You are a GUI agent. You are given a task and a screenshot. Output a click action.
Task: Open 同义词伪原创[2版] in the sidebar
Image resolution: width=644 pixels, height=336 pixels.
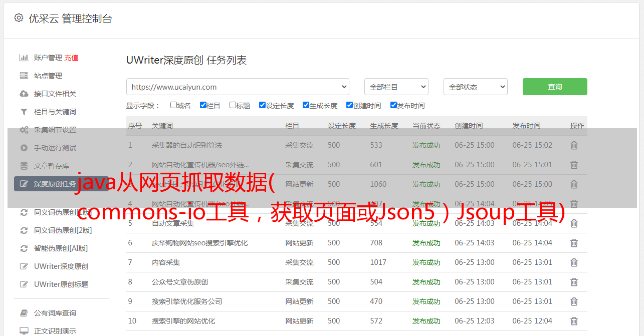point(63,230)
